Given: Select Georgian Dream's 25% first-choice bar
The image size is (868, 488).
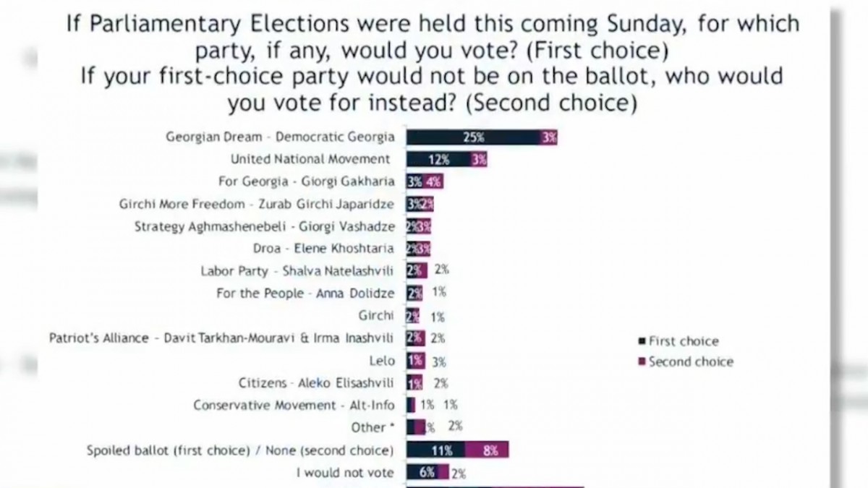Looking at the screenshot, I should pyautogui.click(x=472, y=137).
